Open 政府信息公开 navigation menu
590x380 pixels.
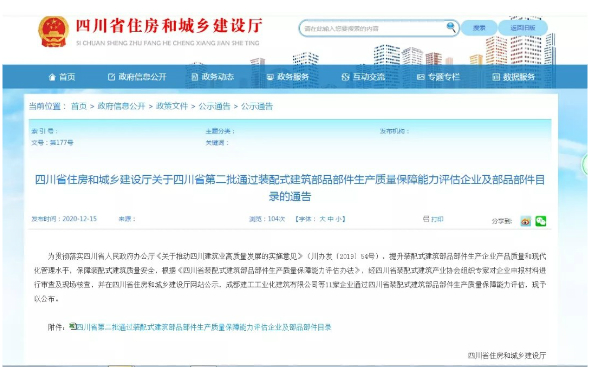137,77
